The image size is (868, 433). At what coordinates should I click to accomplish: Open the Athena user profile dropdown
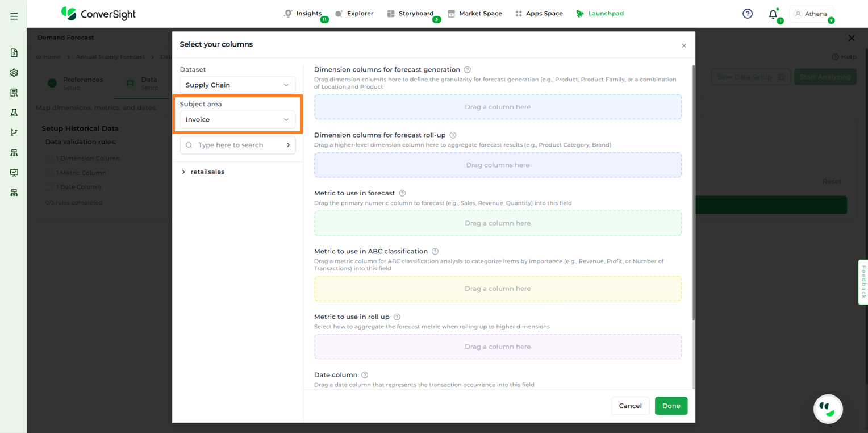point(812,14)
